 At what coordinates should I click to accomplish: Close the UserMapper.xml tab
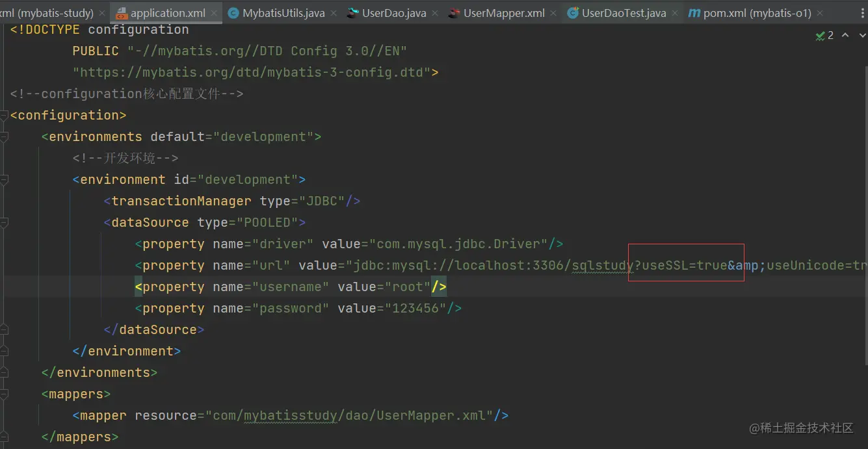click(x=553, y=13)
